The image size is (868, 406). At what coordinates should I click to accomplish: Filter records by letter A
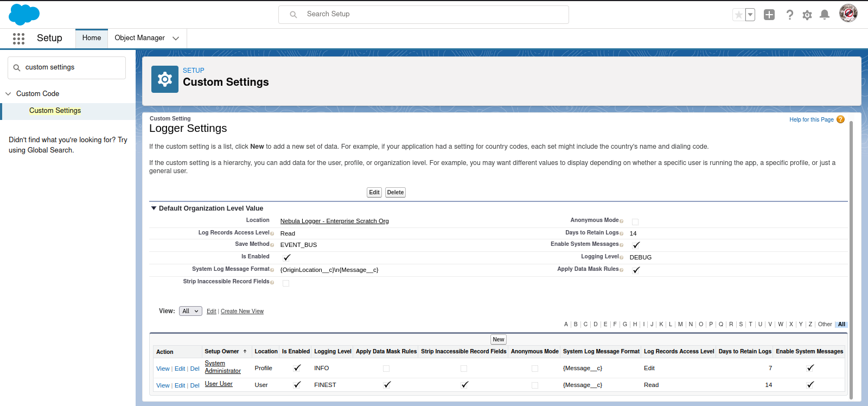566,325
